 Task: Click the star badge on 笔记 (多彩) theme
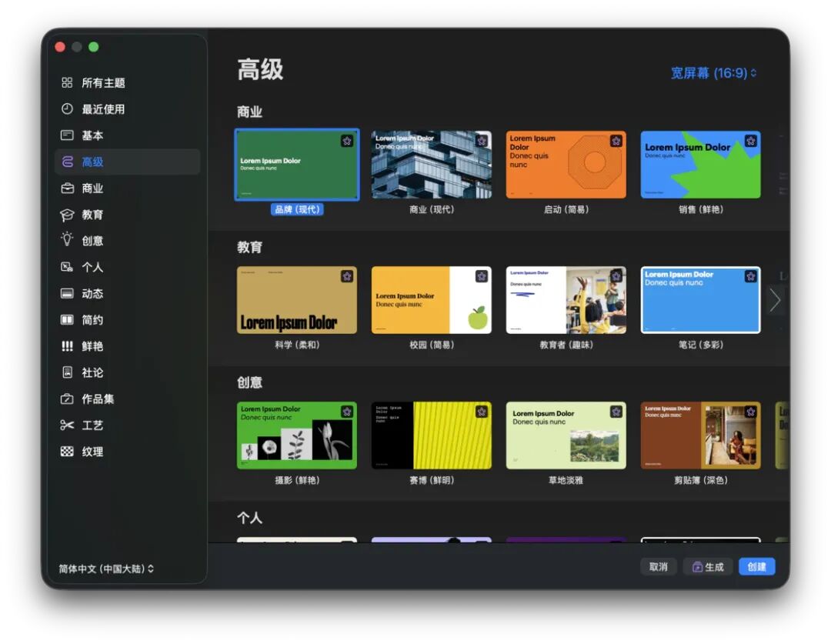pos(750,276)
